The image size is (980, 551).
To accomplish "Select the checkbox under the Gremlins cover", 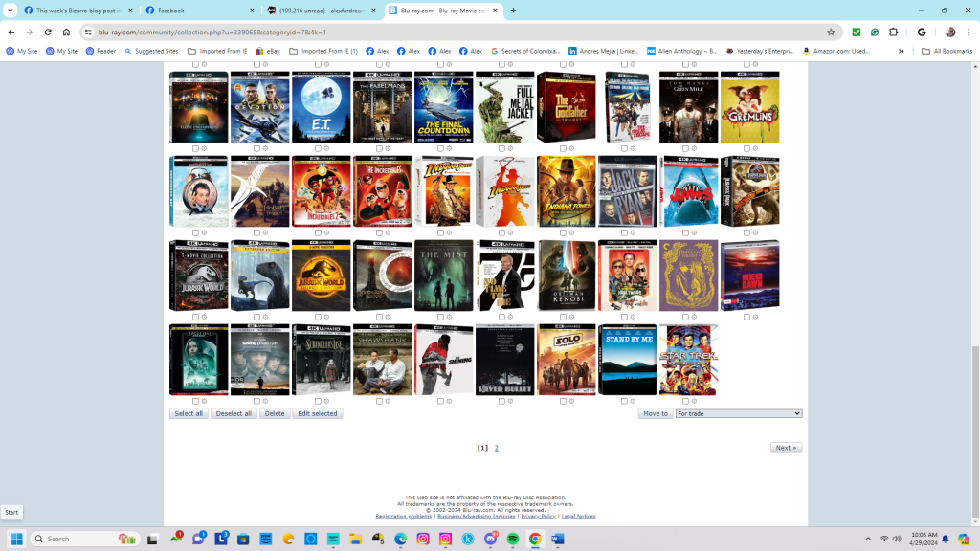I will (746, 148).
